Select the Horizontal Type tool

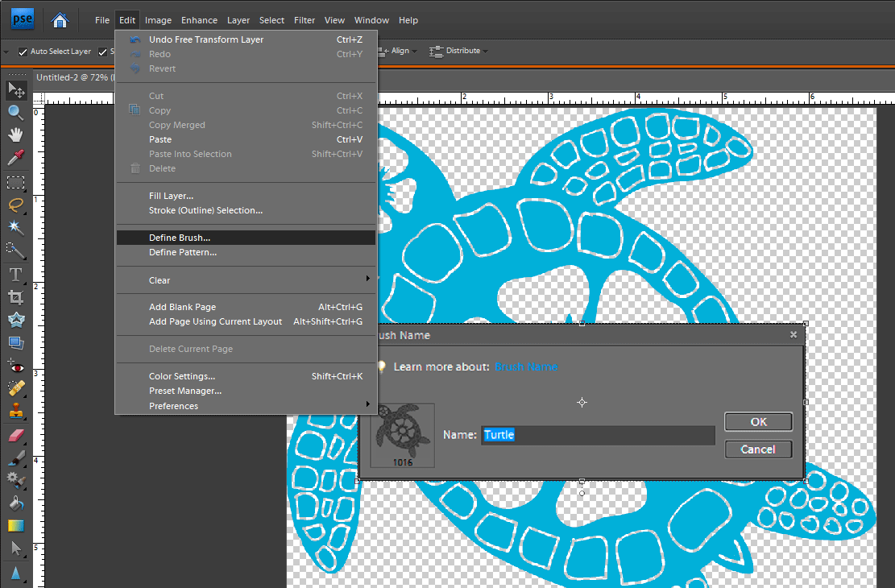coord(15,275)
